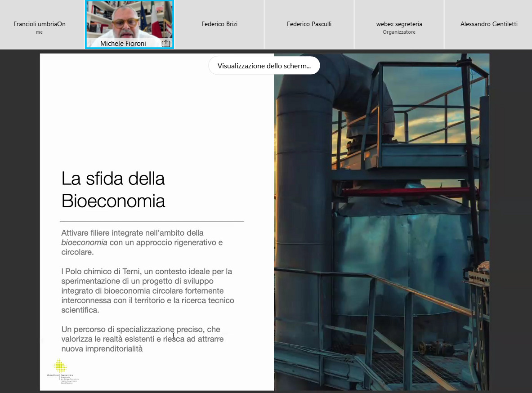Click the slide title 'La sfida della Bioeconomia'
Image resolution: width=532 pixels, height=393 pixels.
click(x=113, y=189)
